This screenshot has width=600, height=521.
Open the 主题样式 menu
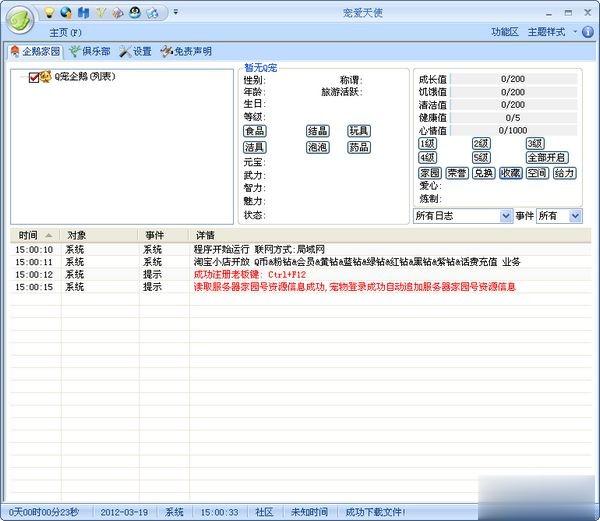tap(546, 32)
